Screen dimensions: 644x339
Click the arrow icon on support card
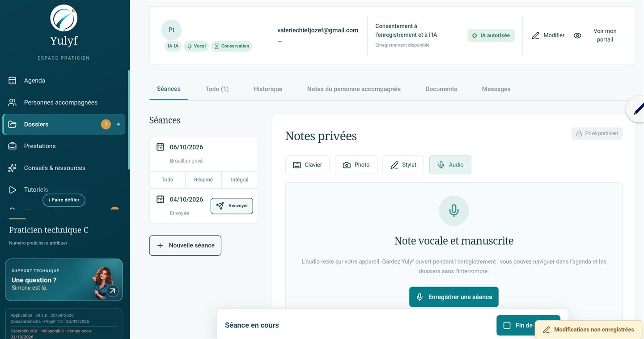pyautogui.click(x=112, y=291)
